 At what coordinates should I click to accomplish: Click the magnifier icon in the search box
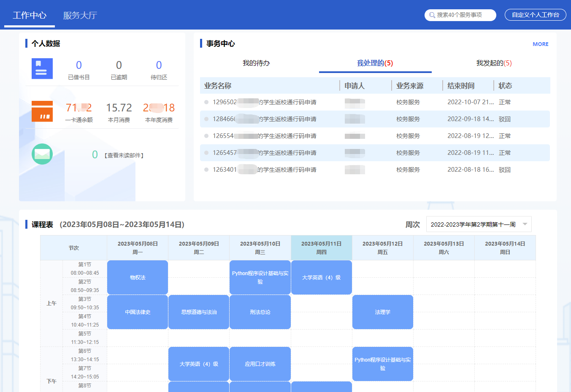coord(432,15)
